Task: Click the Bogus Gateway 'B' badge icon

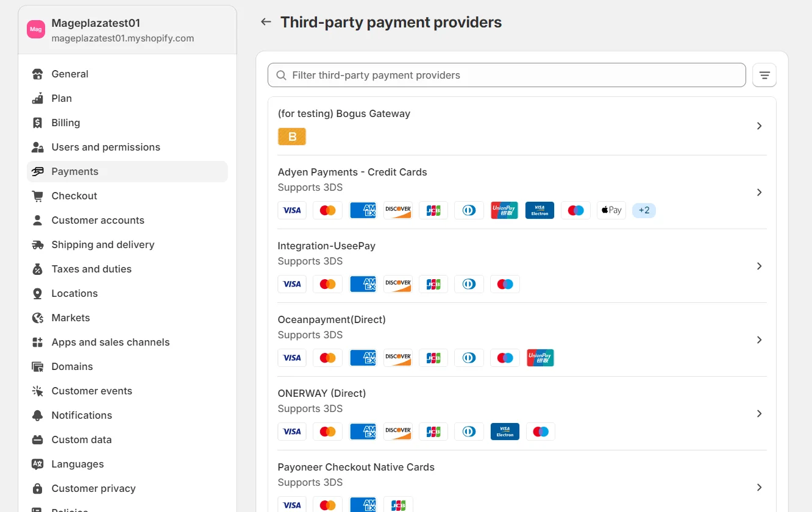Action: click(x=291, y=137)
